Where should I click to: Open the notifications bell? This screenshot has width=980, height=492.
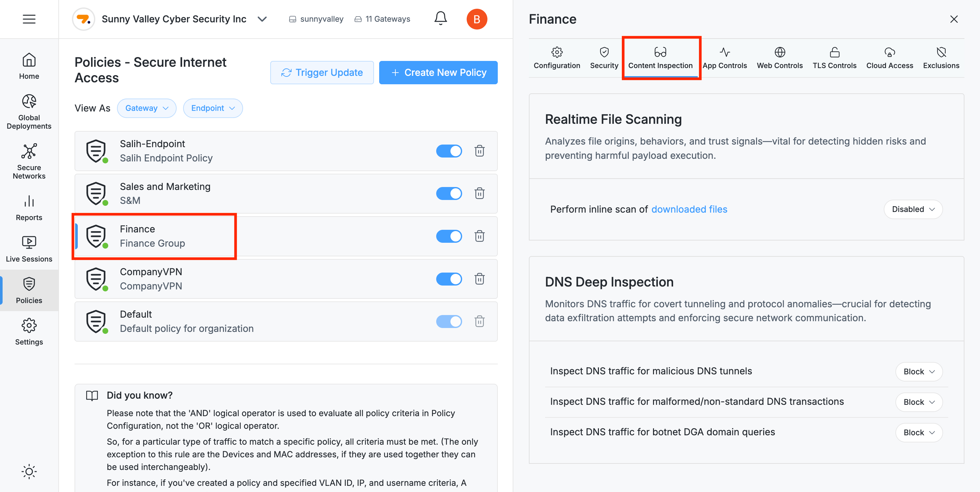point(440,18)
